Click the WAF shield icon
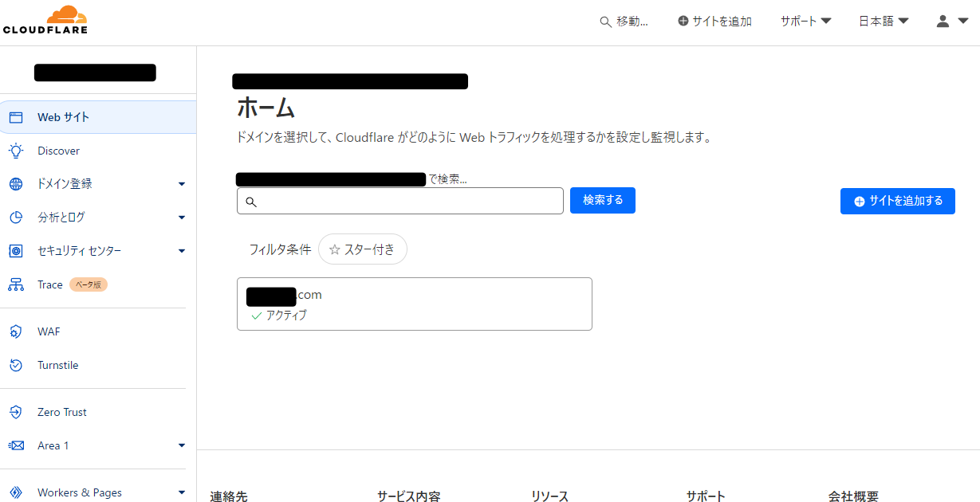The width and height of the screenshot is (980, 502). [16, 331]
